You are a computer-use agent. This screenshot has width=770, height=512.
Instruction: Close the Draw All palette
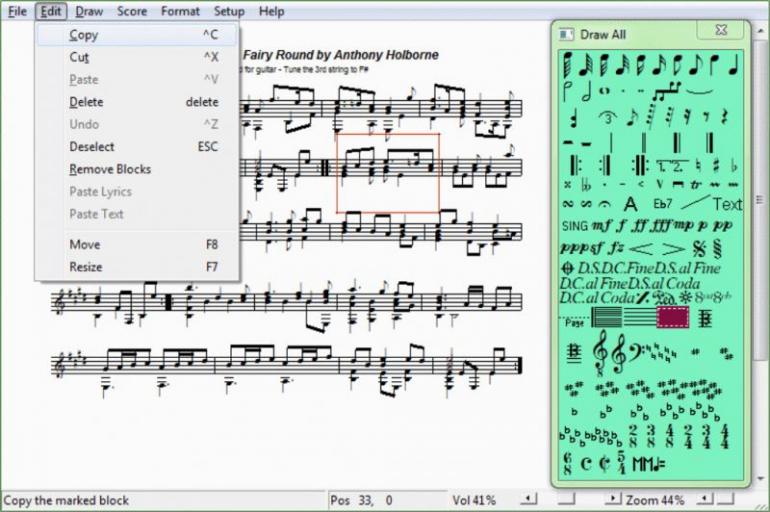click(720, 30)
